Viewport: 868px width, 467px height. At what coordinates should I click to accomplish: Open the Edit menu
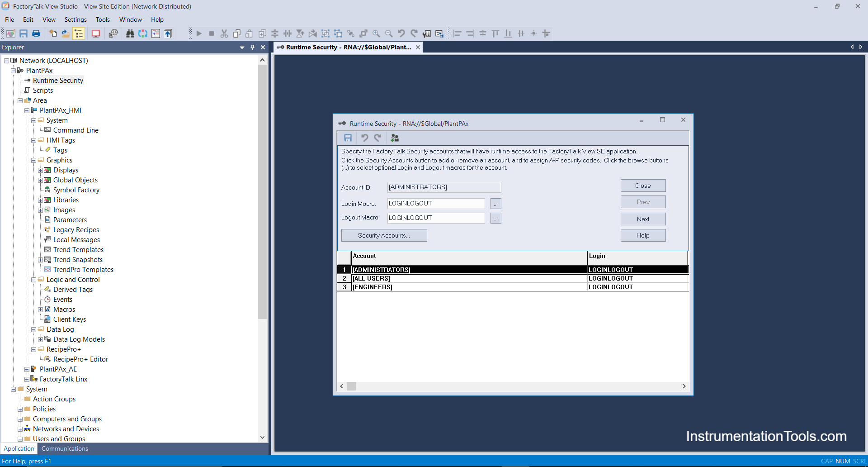click(x=28, y=19)
